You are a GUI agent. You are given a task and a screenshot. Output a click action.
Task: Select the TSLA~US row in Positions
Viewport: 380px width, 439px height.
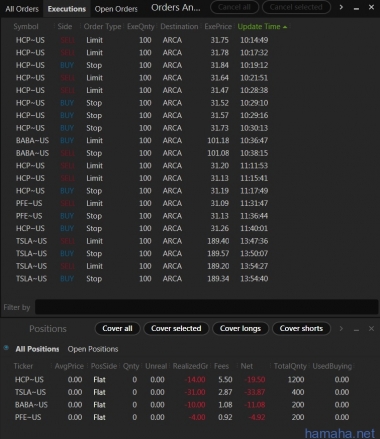point(182,392)
